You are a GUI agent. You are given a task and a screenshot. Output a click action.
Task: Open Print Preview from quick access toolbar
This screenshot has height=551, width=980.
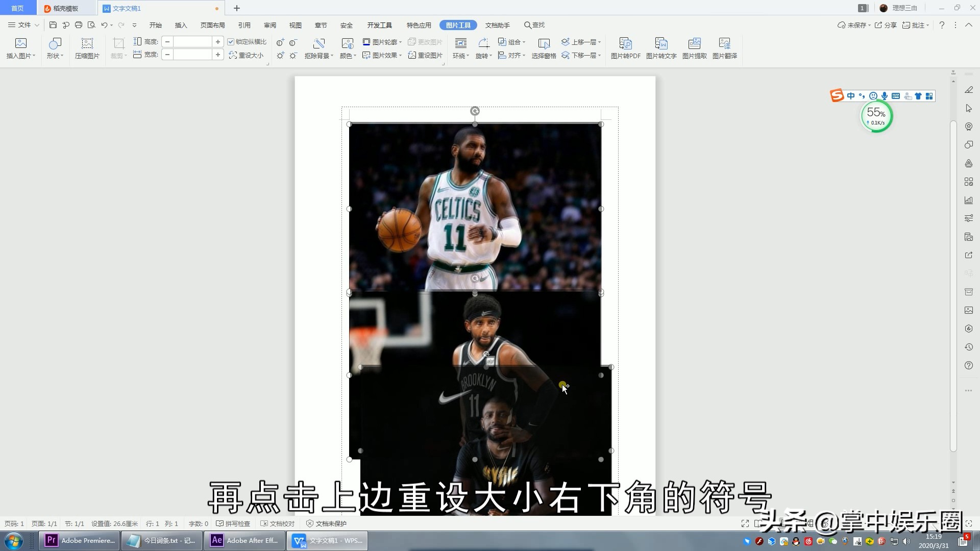(x=91, y=25)
